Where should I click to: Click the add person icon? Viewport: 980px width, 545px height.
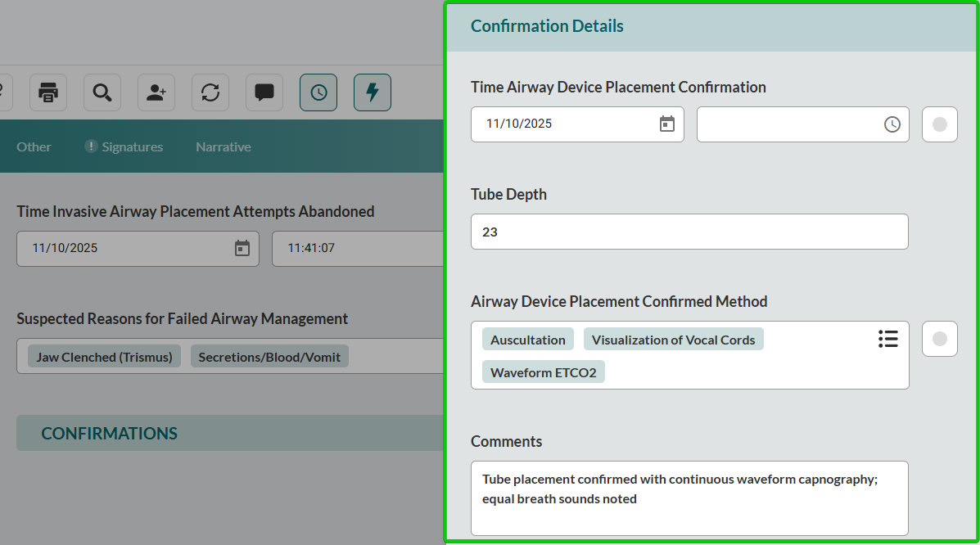pos(156,92)
